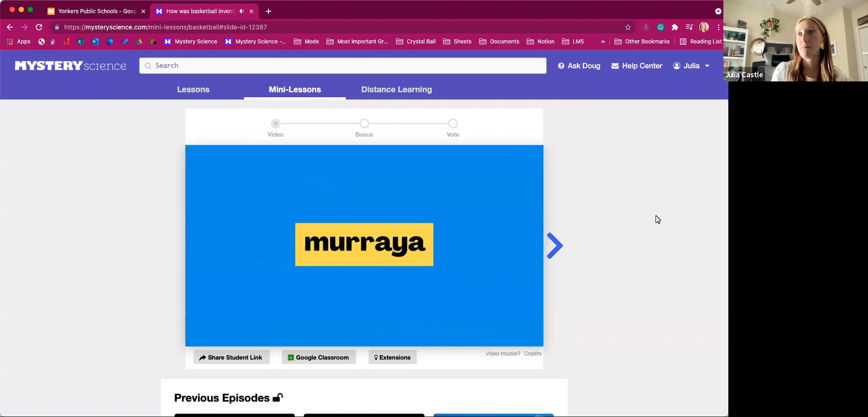Mute the basketball tab audio indicator

tap(242, 11)
